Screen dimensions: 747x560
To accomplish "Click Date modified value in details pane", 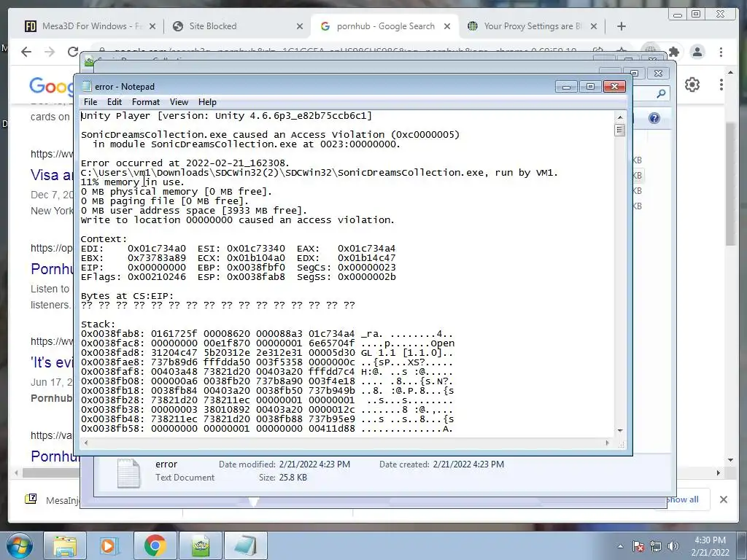I will tap(314, 464).
